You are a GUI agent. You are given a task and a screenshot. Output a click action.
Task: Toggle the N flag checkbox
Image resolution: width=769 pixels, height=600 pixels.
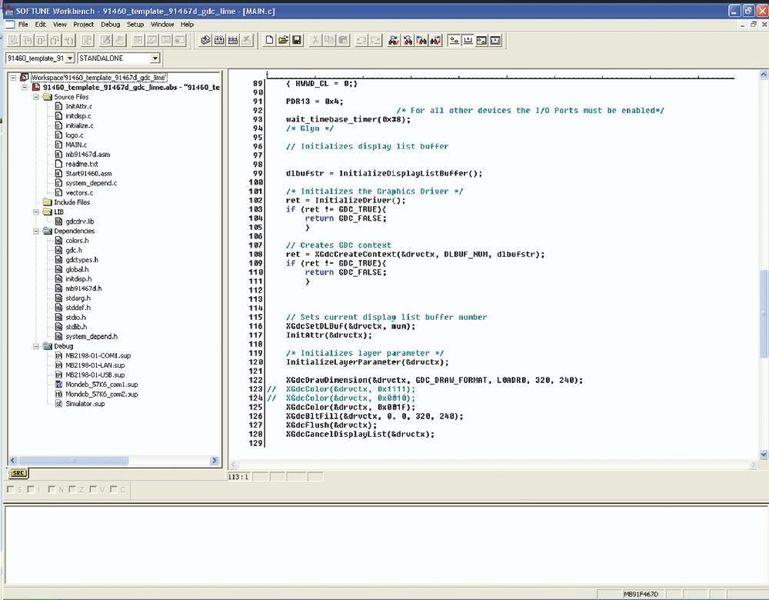point(51,489)
